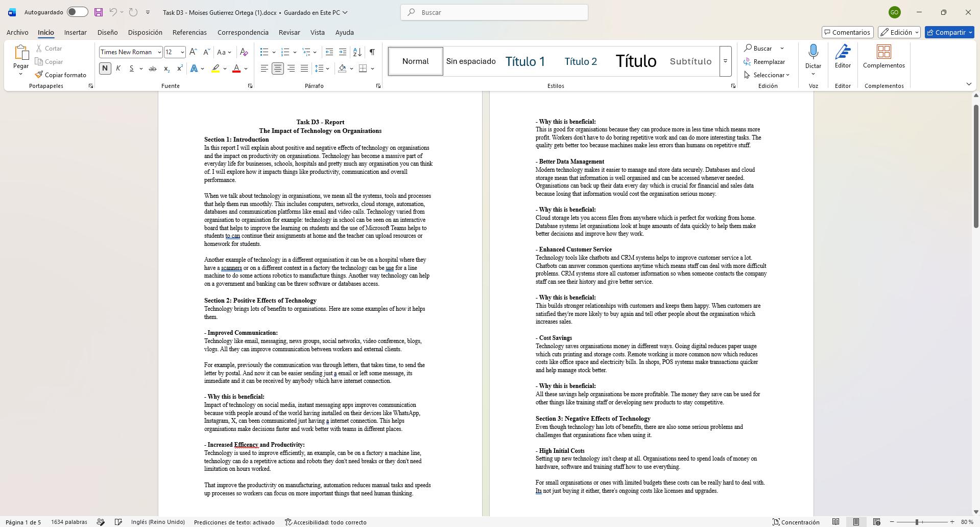
Task: Click the Comentarios button
Action: click(x=847, y=32)
